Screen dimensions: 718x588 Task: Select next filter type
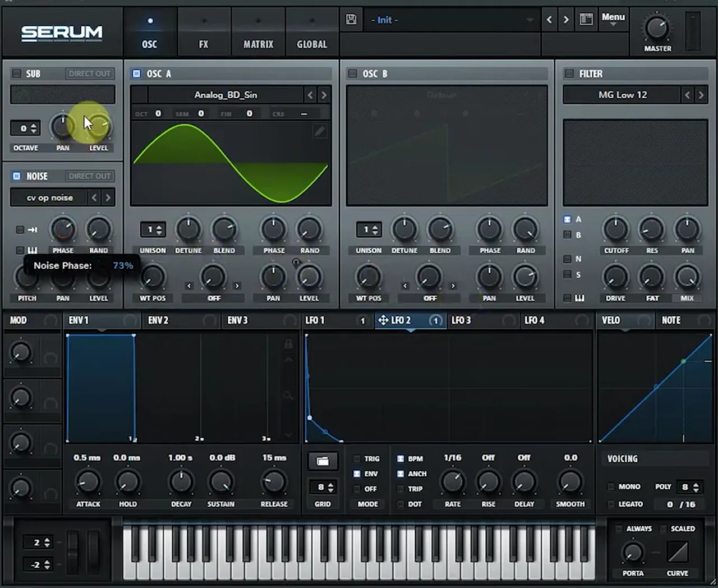coord(701,95)
